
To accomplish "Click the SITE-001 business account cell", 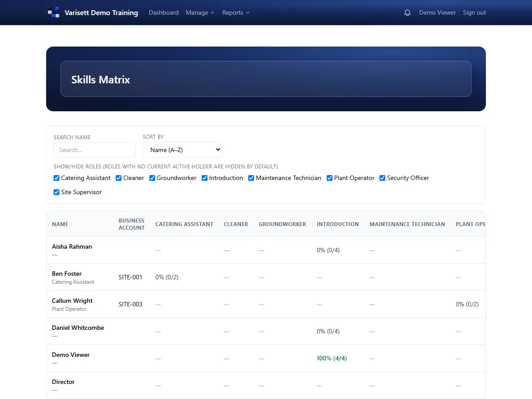I will click(130, 277).
